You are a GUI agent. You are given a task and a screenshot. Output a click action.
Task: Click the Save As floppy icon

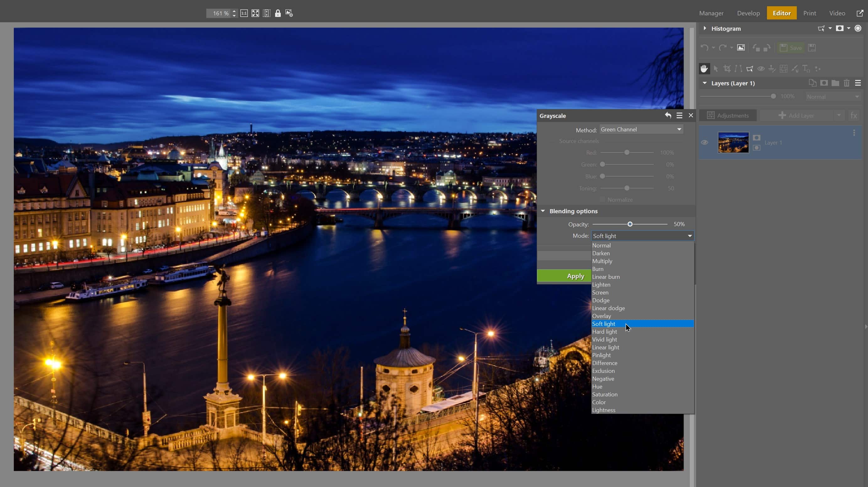point(812,47)
